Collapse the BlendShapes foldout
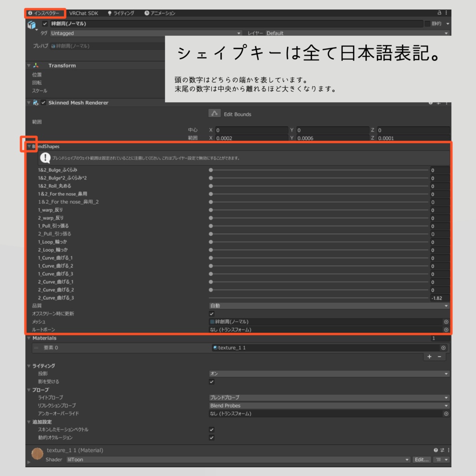Screen dimensions: 476x476 29,146
